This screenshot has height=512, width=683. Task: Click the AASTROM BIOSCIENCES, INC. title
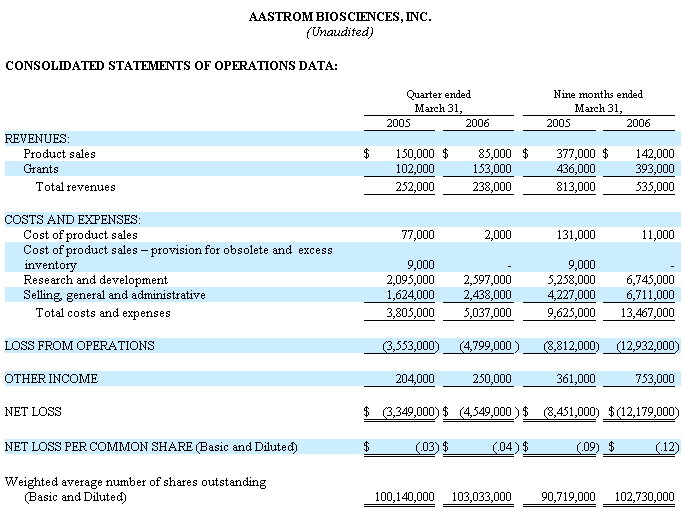[x=340, y=17]
